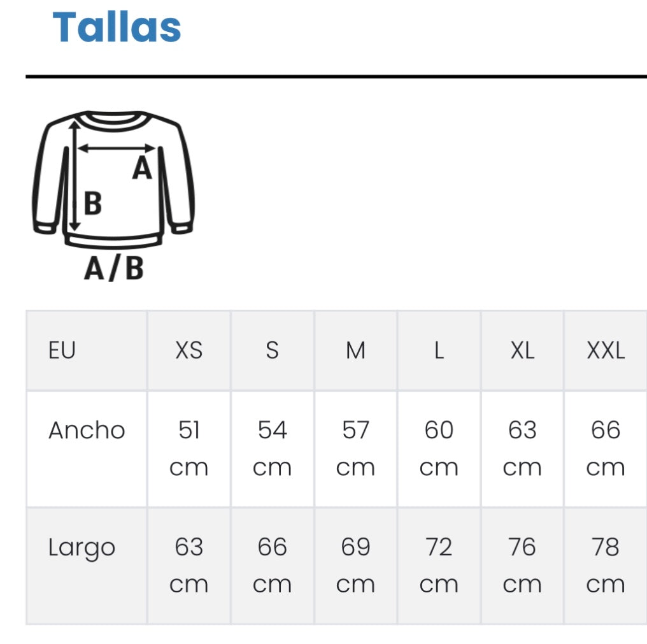Click the 57 cm Ancho value
Image resolution: width=647 pixels, height=644 pixels.
355,448
